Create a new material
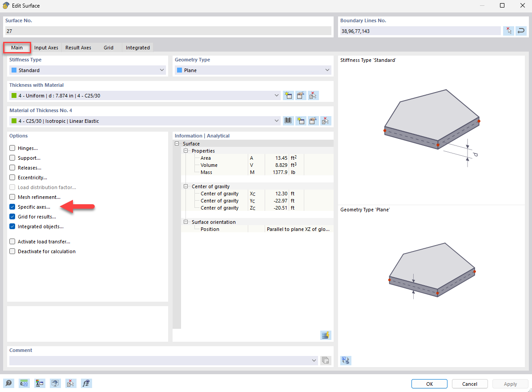The width and height of the screenshot is (532, 392). tap(301, 121)
